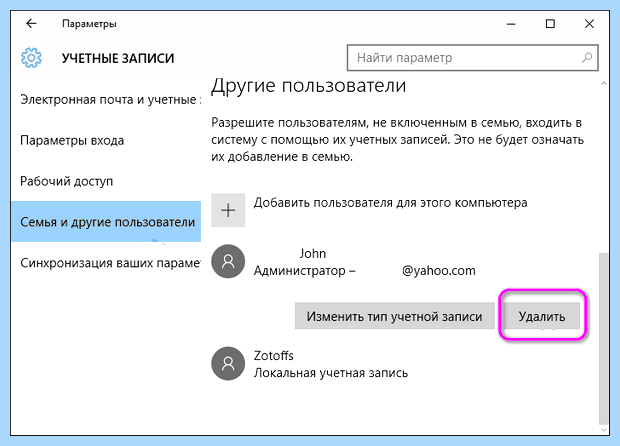This screenshot has width=620, height=446.
Task: Click the Параметры window title
Action: coord(89,24)
